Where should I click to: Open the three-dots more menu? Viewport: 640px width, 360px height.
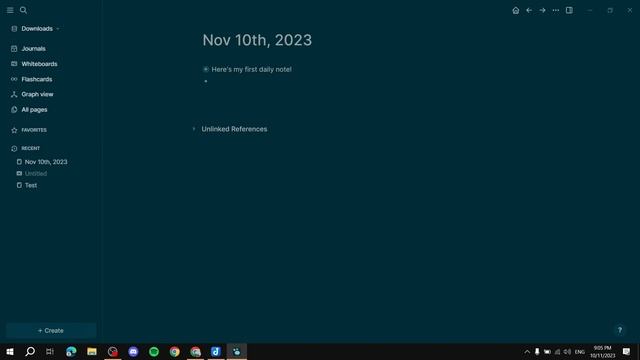pyautogui.click(x=556, y=10)
